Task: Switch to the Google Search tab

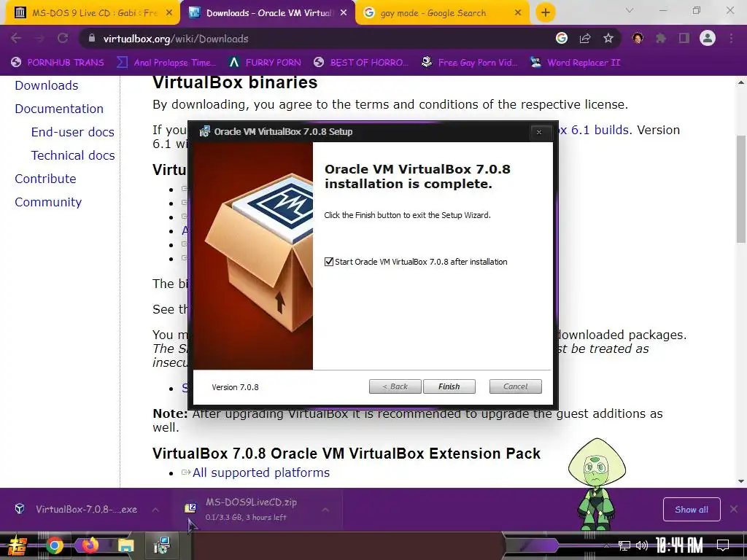Action: tap(441, 13)
